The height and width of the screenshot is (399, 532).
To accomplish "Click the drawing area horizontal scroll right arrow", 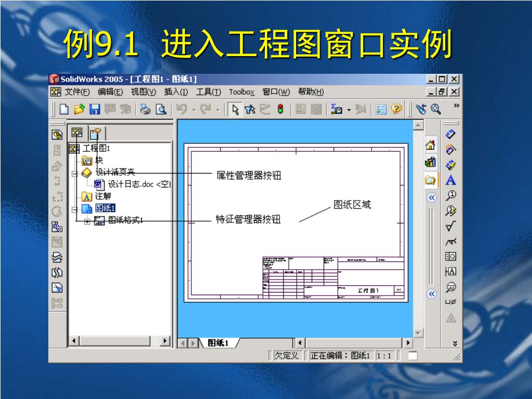I will point(408,343).
